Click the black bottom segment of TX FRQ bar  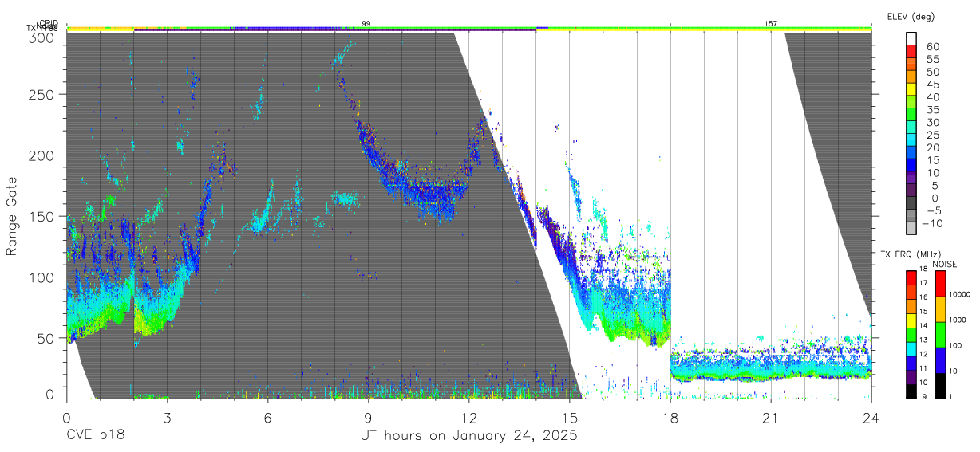(911, 391)
